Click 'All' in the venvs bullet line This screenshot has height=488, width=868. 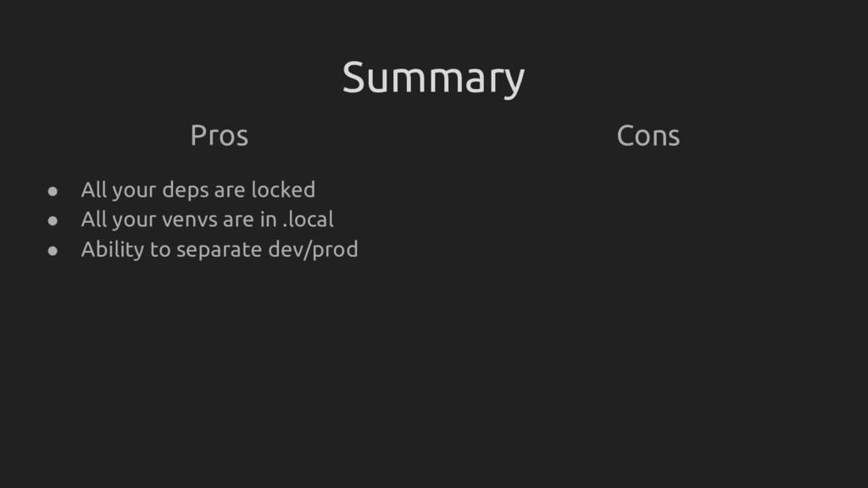(93, 219)
